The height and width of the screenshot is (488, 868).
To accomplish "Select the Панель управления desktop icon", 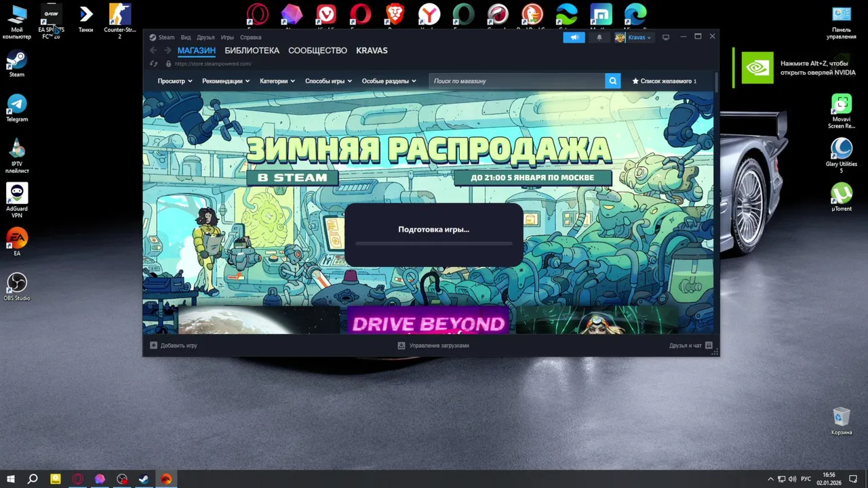I will [x=841, y=22].
